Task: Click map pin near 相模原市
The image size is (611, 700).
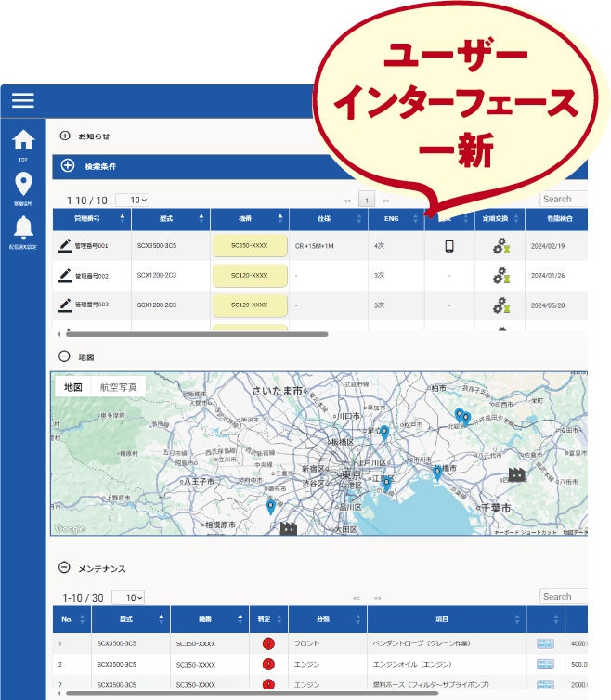Action: coord(270,508)
